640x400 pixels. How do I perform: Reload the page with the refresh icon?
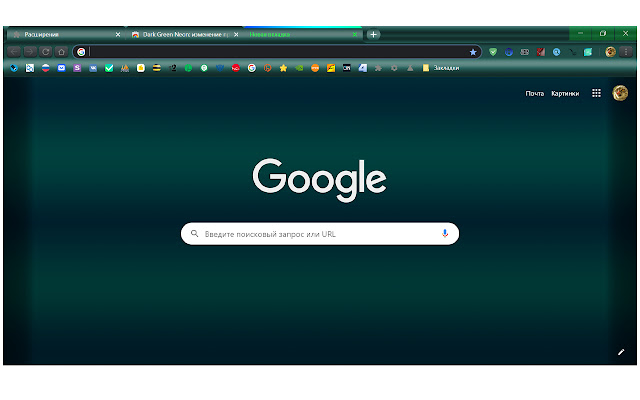tap(45, 52)
